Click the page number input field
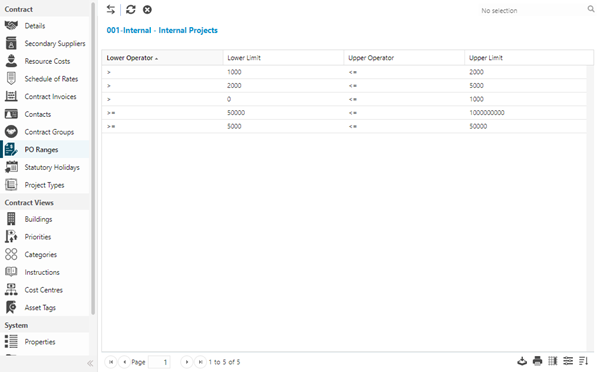 click(x=159, y=362)
